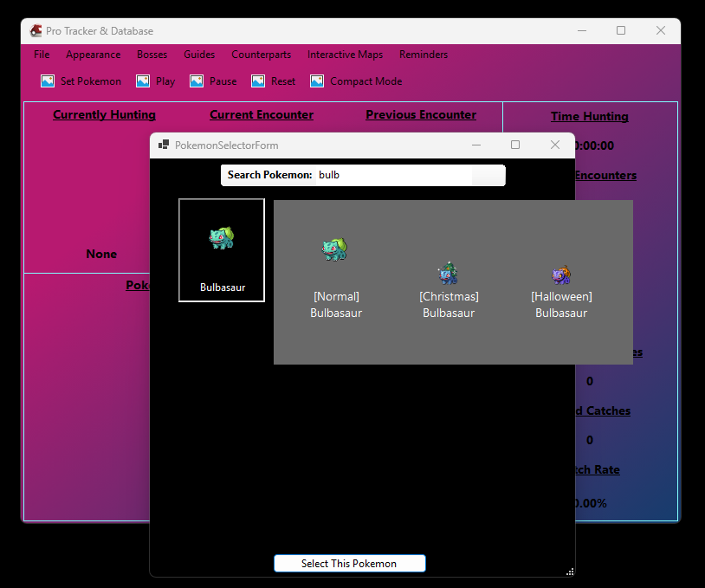This screenshot has height=588, width=705.
Task: Click the Currently Hunting heading
Action: (x=104, y=114)
